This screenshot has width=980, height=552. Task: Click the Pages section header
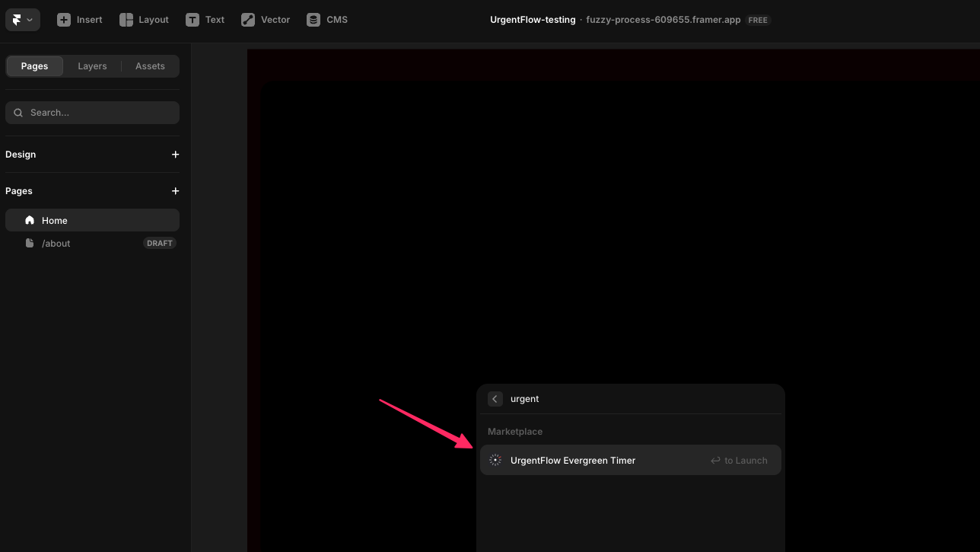19,191
